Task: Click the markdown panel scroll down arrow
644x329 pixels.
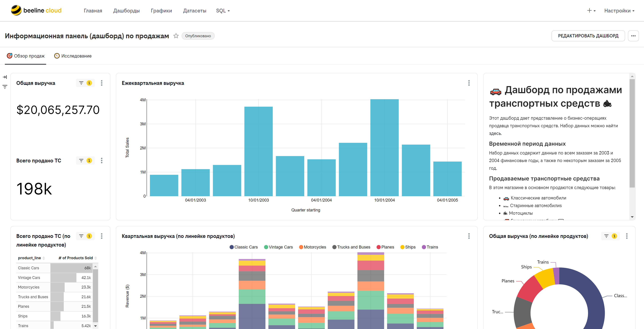Action: [632, 217]
